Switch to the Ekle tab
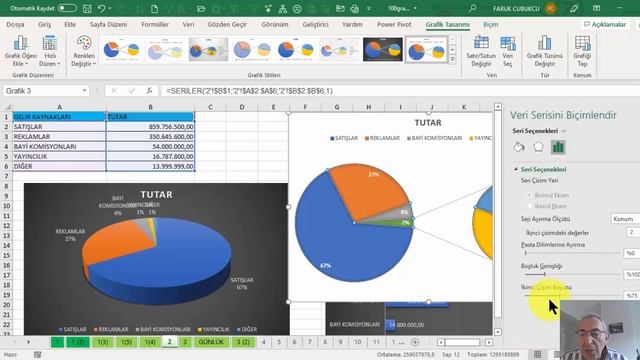640x360 pixels. tap(70, 24)
